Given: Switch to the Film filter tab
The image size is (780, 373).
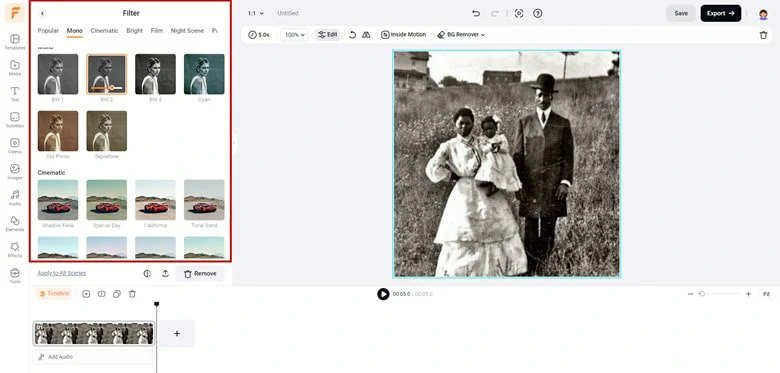Looking at the screenshot, I should click(x=157, y=31).
